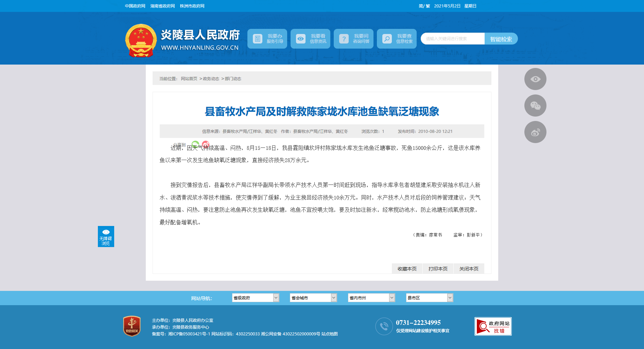
Task: Go to 政务动态 in the breadcrumb
Action: point(211,79)
